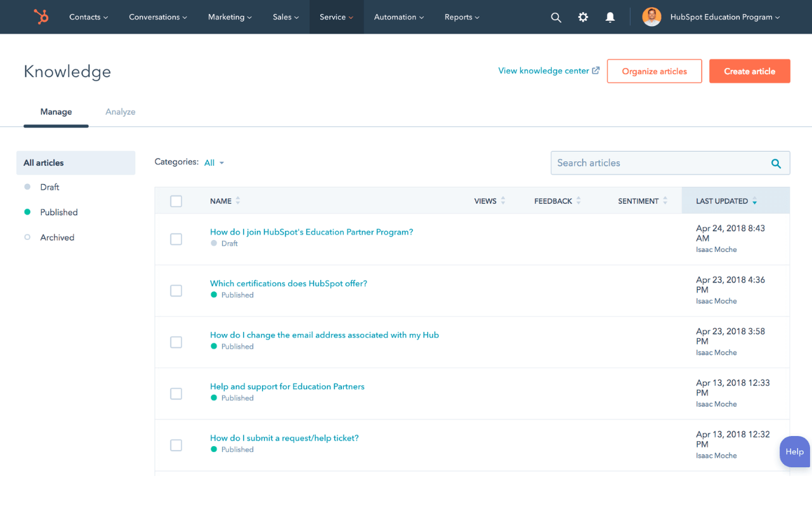812x516 pixels.
Task: Click the search icon inside the articles search box
Action: 775,163
